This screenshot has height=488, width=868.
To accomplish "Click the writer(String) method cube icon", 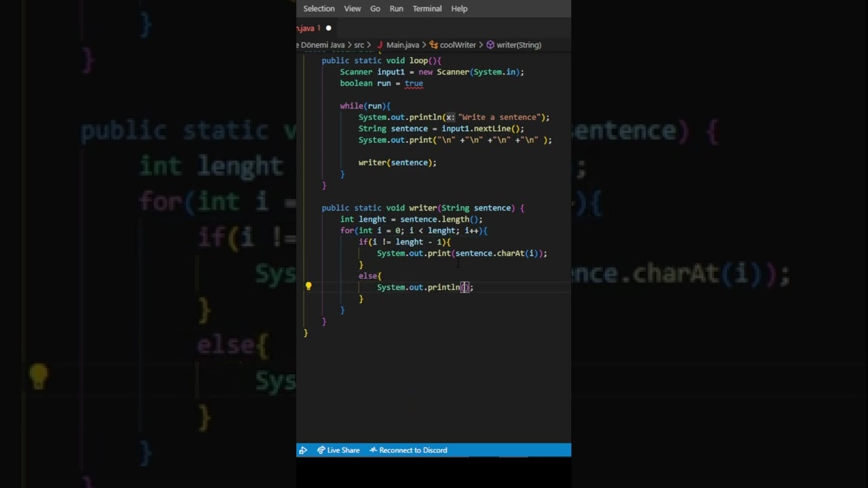I will [x=490, y=45].
